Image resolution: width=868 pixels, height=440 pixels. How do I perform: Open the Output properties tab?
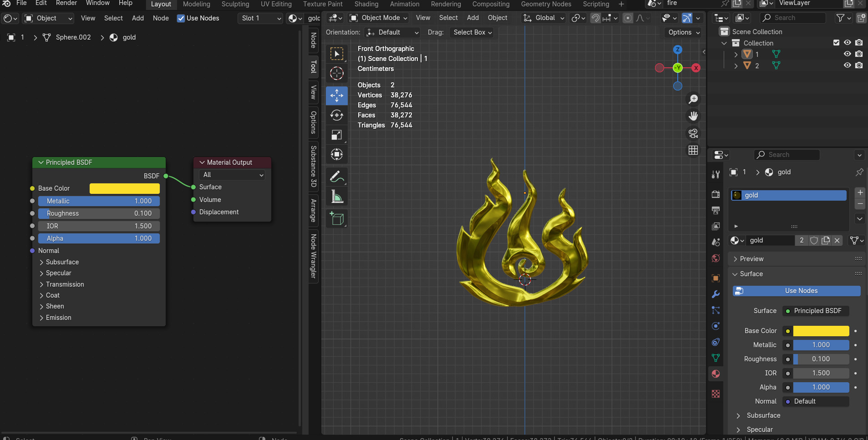point(716,210)
